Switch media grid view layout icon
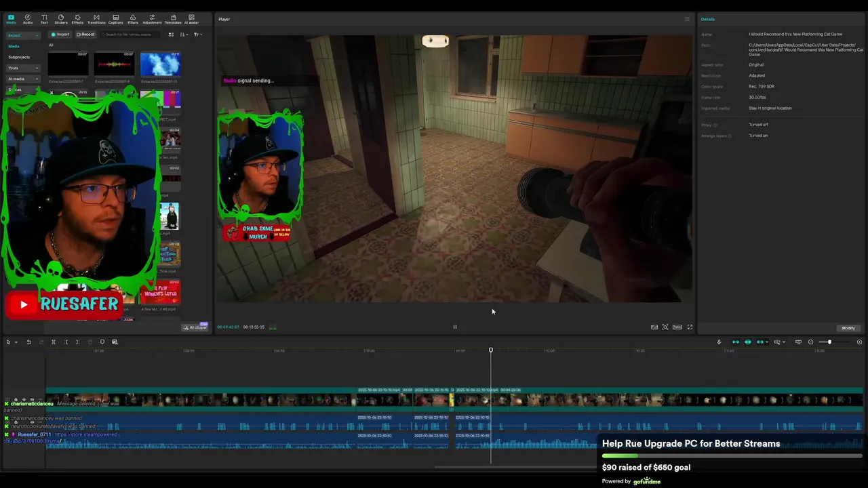This screenshot has width=868, height=488. [x=171, y=34]
